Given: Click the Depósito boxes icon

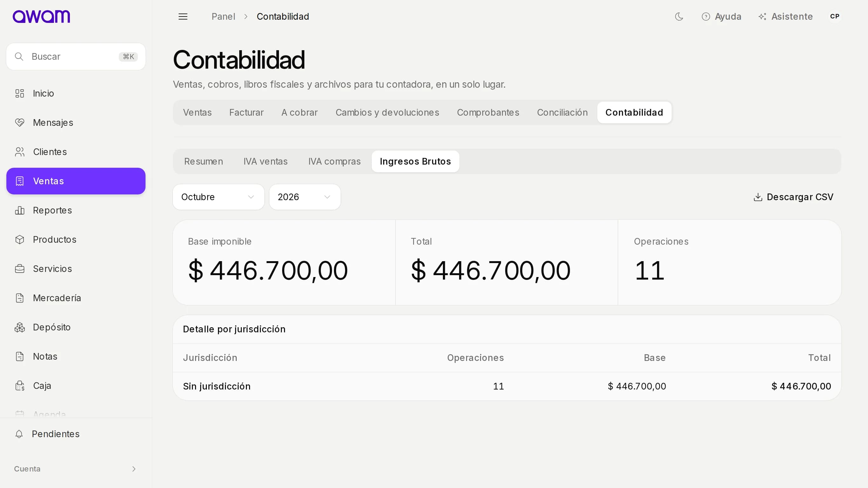Looking at the screenshot, I should coord(20,327).
